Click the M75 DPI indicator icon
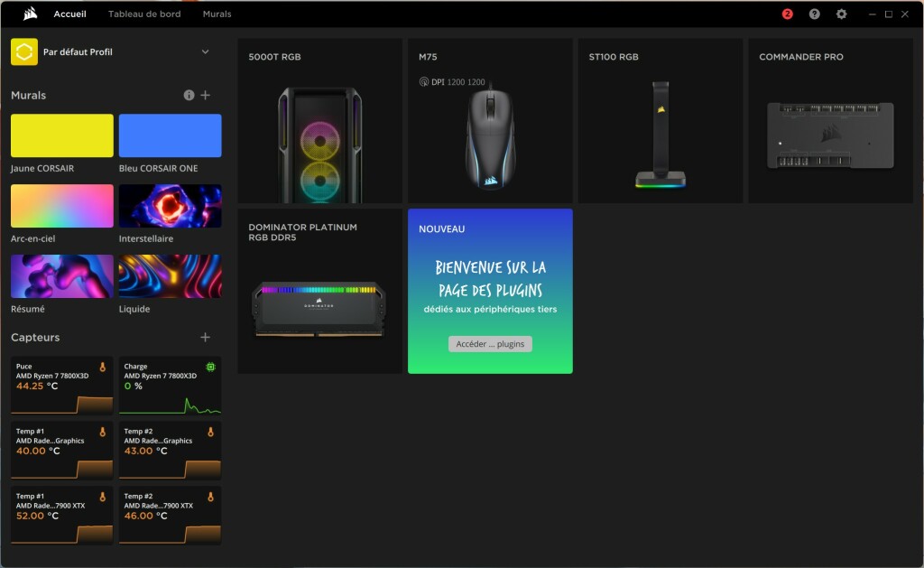Screen dimensions: 924x568 pos(424,82)
